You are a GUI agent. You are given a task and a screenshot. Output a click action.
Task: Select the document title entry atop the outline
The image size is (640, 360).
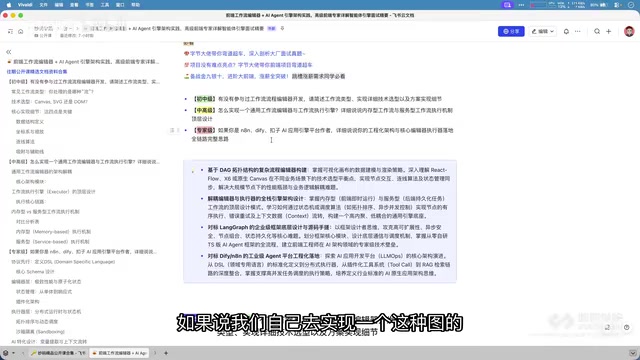[84, 62]
